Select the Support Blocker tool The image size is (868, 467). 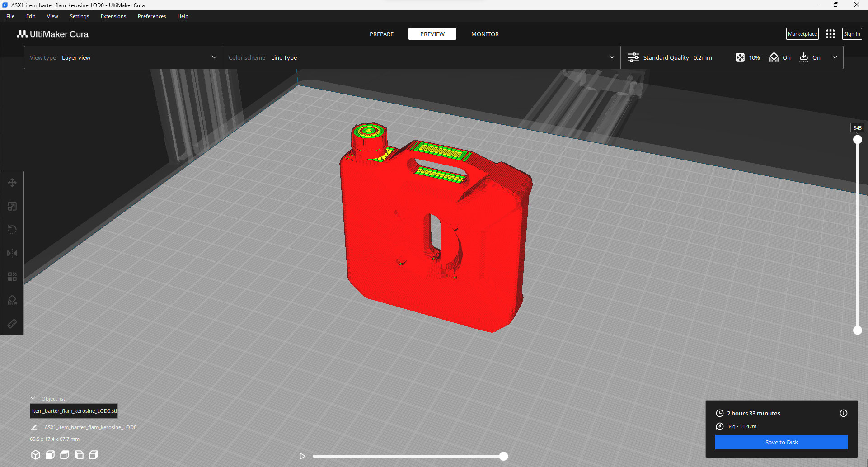(12, 300)
